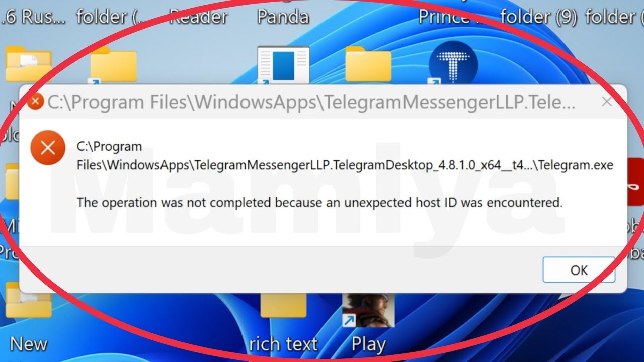Click the Play shortcut label
644x362 pixels.
368,345
